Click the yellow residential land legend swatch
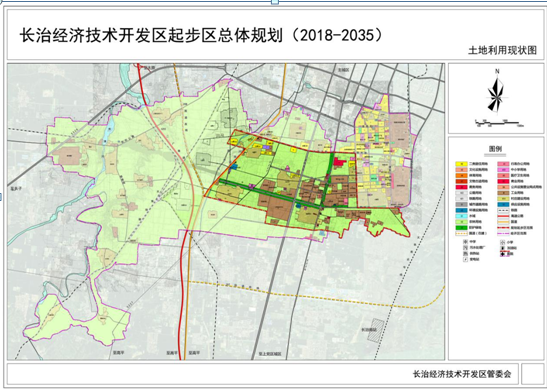The width and height of the screenshot is (547, 389). point(462,164)
